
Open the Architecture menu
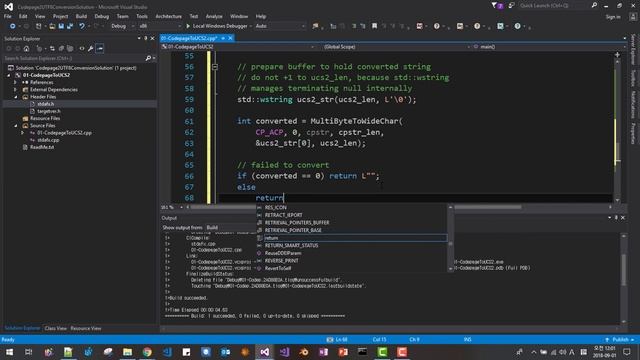(168, 16)
